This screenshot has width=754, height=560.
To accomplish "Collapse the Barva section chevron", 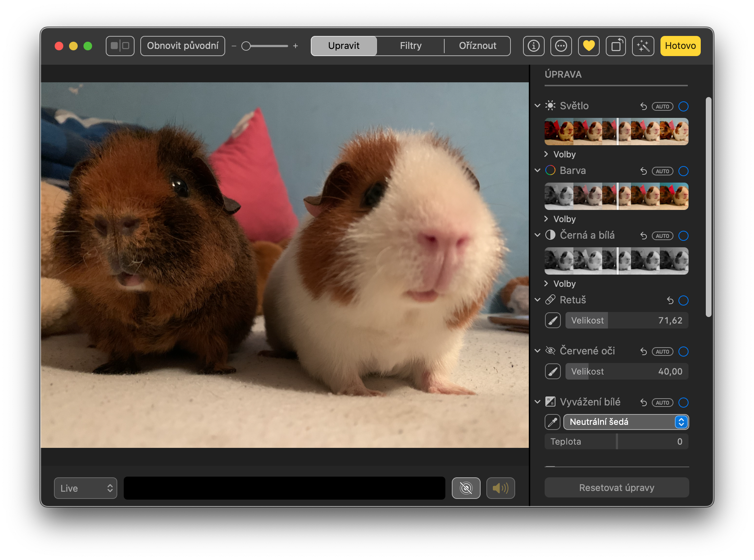I will click(x=537, y=170).
